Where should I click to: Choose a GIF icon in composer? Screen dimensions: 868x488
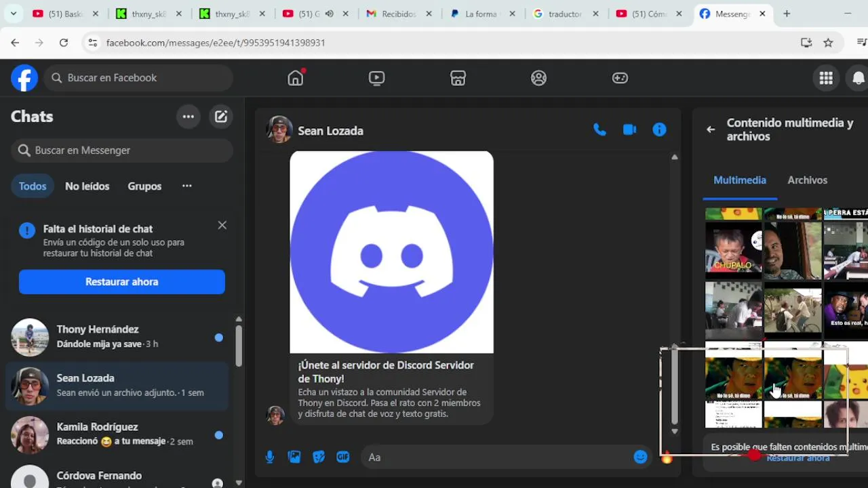click(x=343, y=457)
